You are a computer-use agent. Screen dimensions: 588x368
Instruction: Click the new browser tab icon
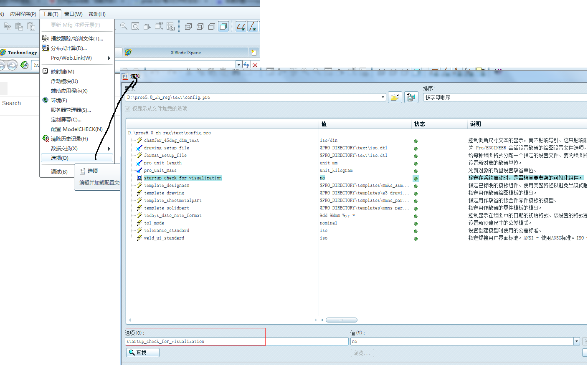click(x=253, y=52)
